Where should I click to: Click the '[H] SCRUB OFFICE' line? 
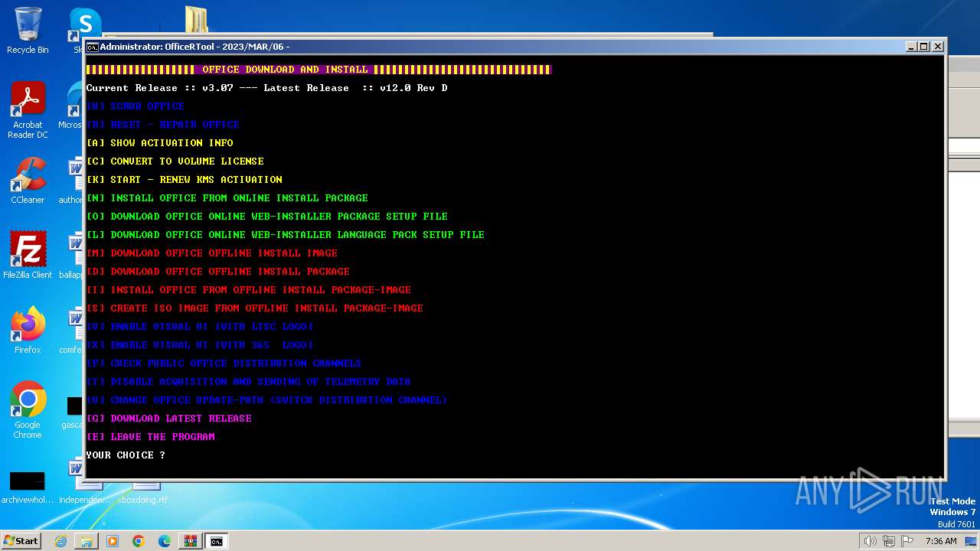pyautogui.click(x=135, y=106)
